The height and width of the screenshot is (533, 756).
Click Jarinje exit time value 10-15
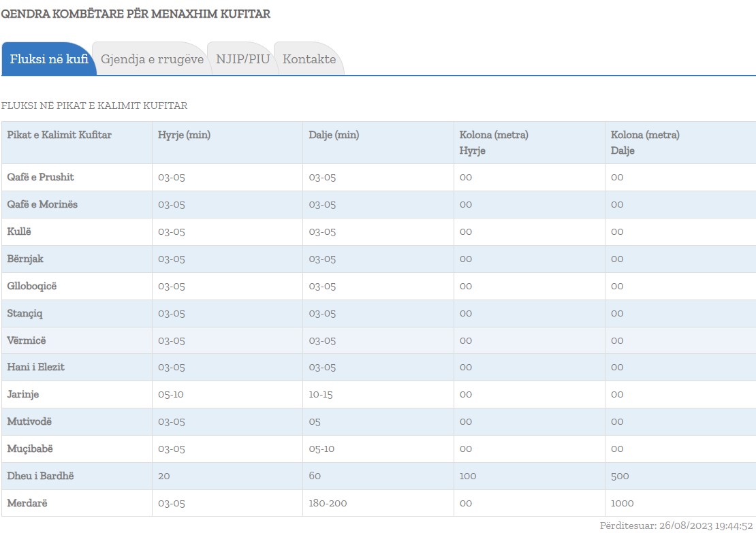(x=321, y=394)
